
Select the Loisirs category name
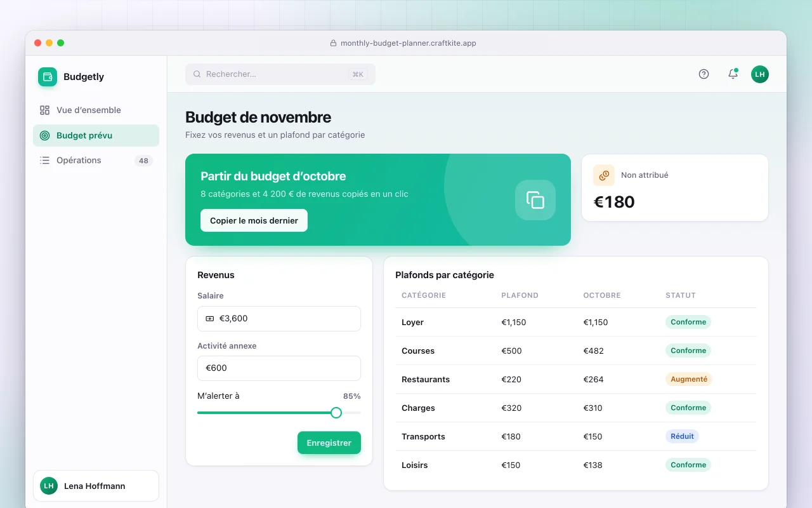(x=415, y=465)
